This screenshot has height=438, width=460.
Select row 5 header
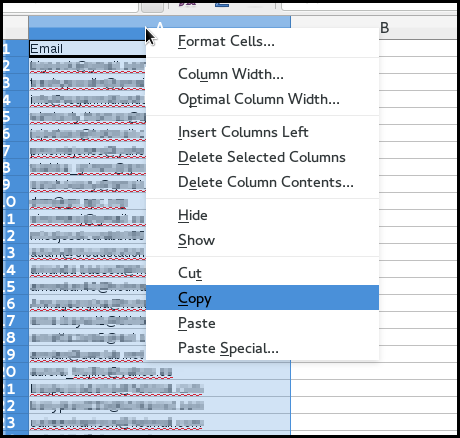pos(15,117)
